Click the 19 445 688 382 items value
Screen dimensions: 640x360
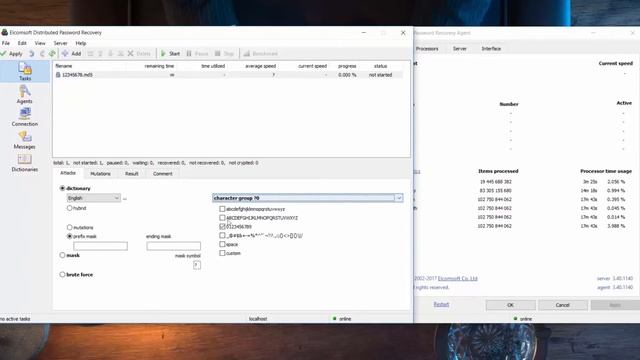pos(496,182)
